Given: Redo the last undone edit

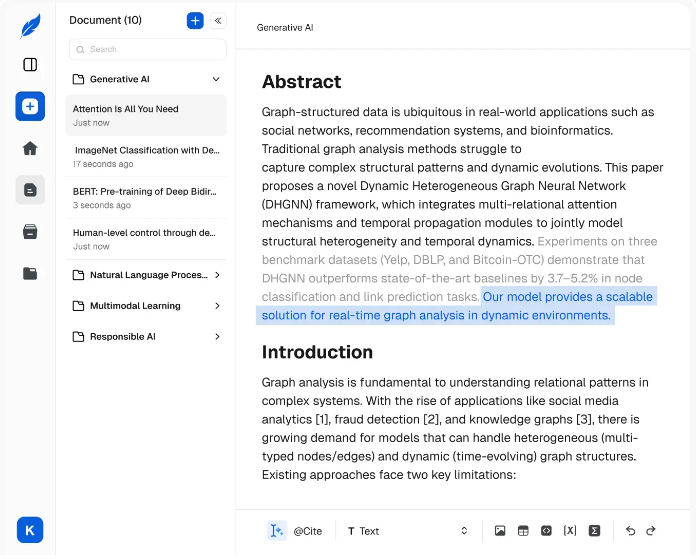Looking at the screenshot, I should [651, 531].
